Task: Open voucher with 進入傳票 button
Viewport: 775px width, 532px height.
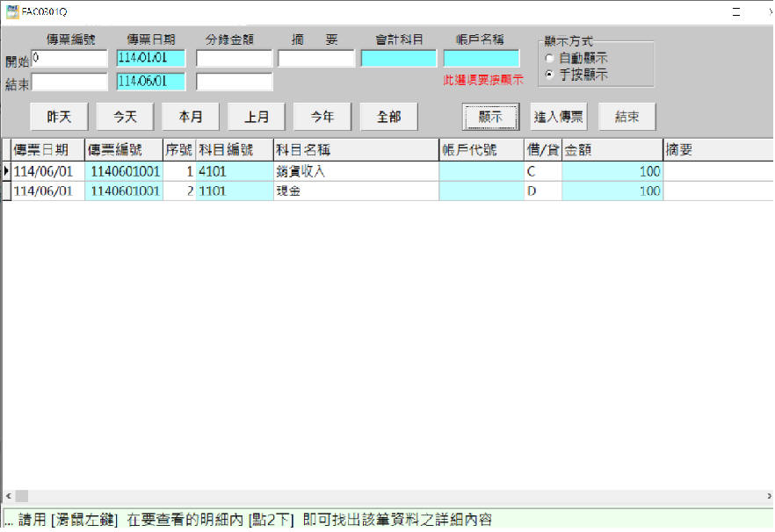Action: point(558,117)
